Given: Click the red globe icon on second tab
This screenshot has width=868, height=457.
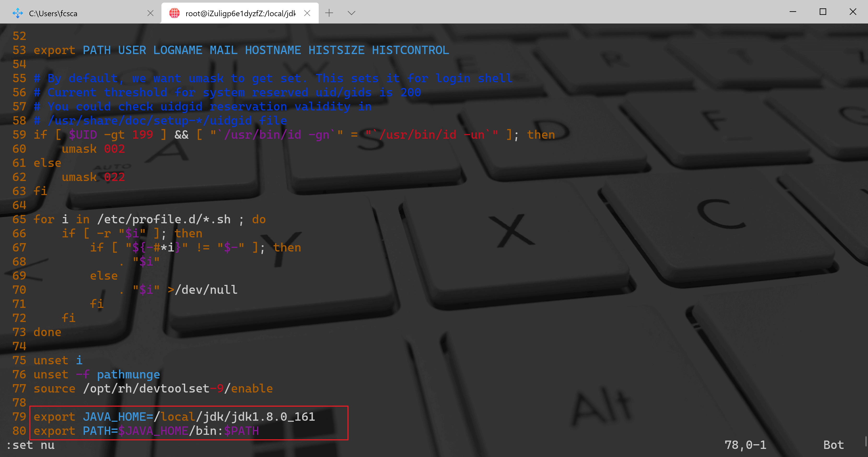Looking at the screenshot, I should (174, 13).
